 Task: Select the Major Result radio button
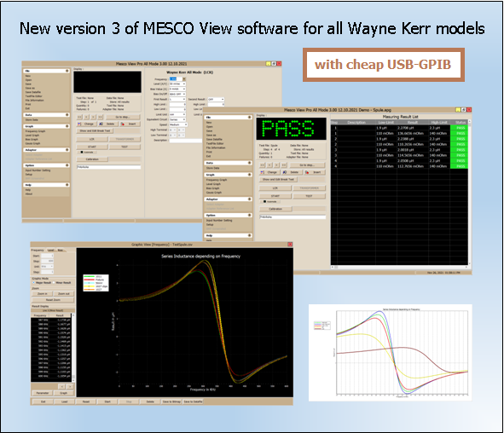point(33,283)
